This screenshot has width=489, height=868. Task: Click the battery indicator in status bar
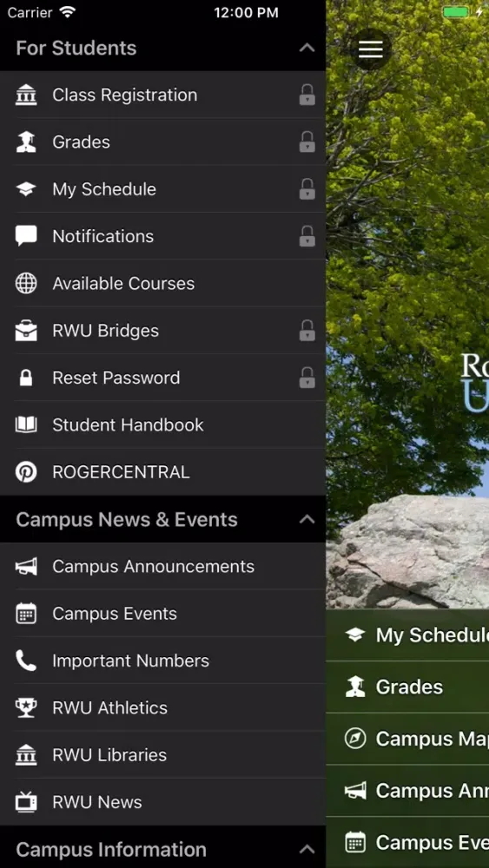[x=456, y=12]
